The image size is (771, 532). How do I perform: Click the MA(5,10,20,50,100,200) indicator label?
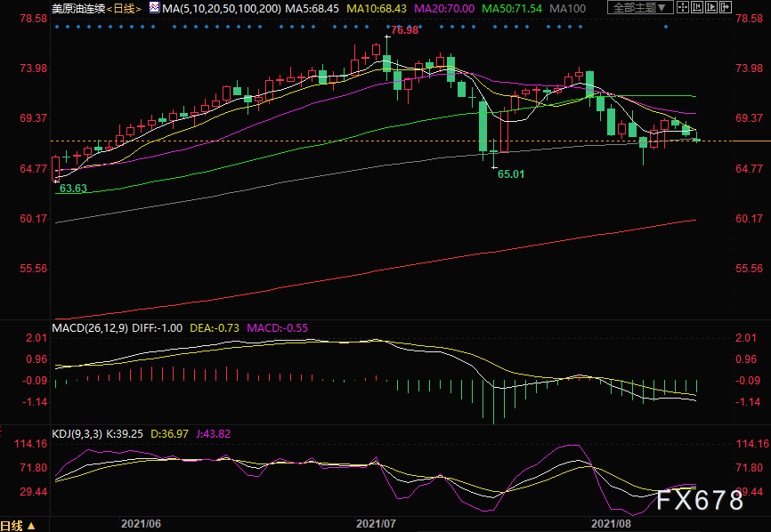tap(222, 8)
